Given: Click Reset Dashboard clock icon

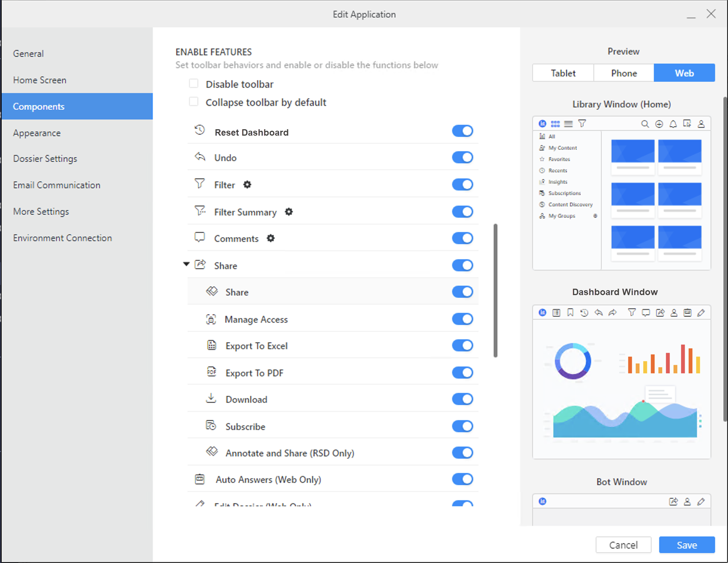Looking at the screenshot, I should (200, 130).
